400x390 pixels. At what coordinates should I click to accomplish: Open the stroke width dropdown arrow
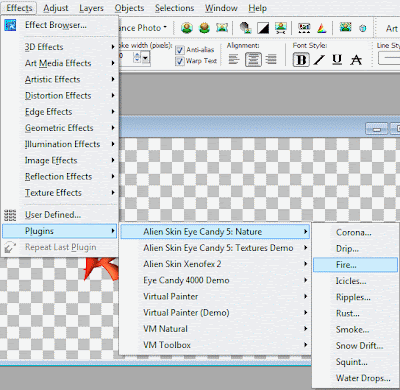(x=146, y=58)
